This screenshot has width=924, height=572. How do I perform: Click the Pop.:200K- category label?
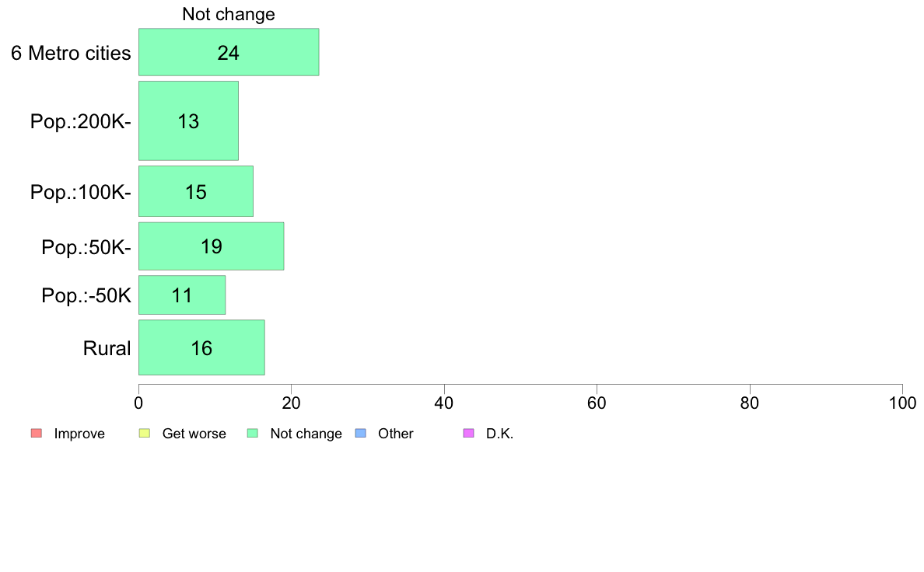coord(81,121)
